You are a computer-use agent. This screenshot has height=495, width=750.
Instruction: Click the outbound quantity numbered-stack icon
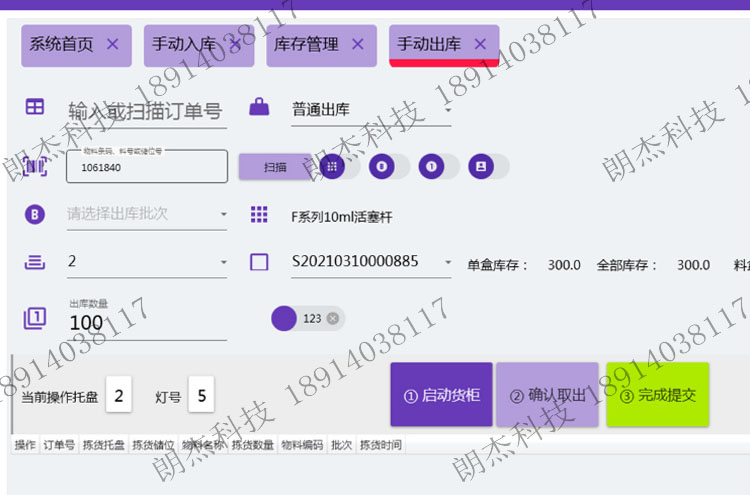35,319
